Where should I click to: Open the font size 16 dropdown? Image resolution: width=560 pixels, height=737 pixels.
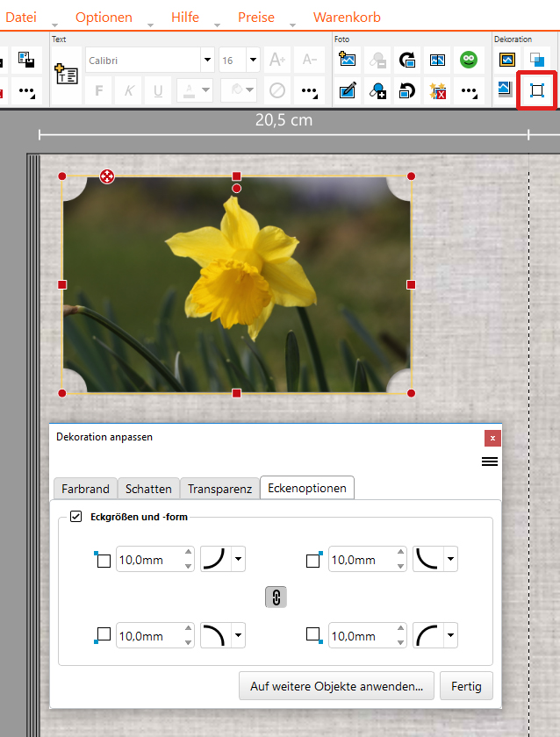[x=253, y=61]
